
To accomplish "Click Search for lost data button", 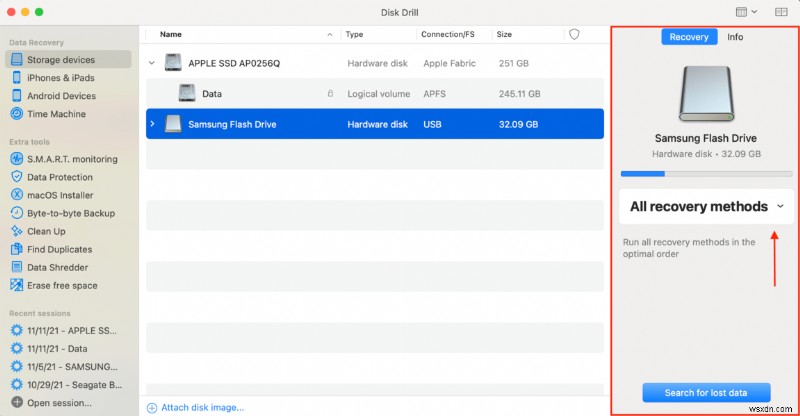I will coord(707,392).
